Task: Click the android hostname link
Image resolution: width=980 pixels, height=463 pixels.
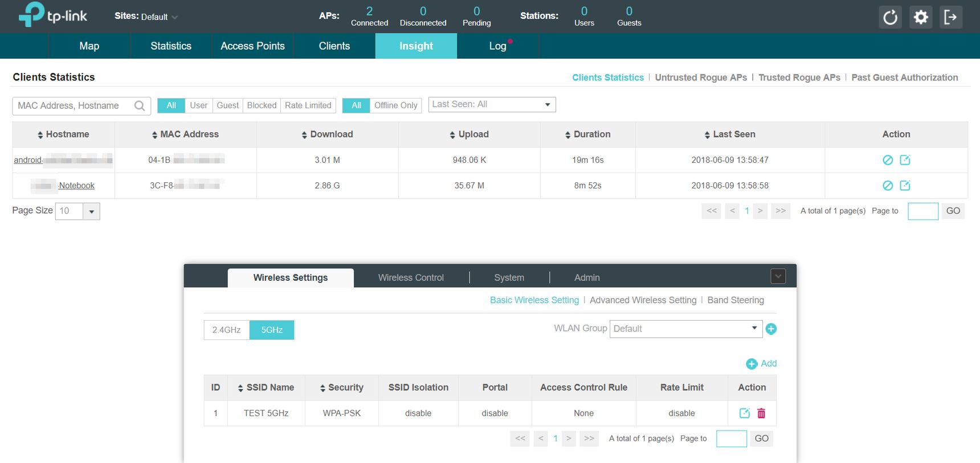Action: 63,160
